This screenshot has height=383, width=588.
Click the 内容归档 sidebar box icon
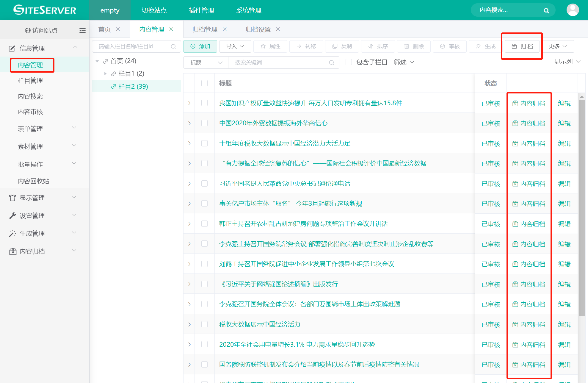[13, 251]
